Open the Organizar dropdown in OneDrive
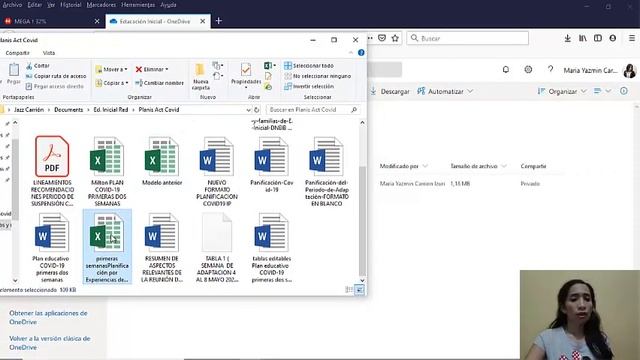Screen dimensions: 640x360 [x=562, y=91]
